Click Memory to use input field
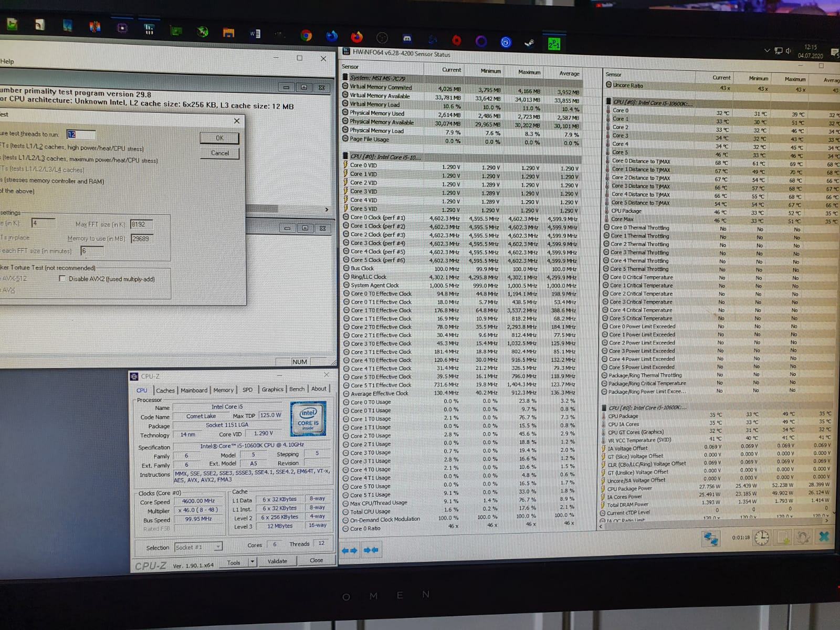 coord(141,238)
